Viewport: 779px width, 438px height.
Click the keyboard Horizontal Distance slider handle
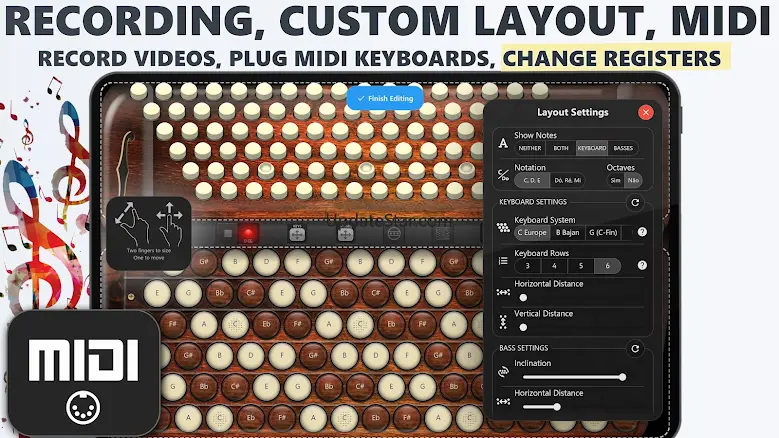523,297
